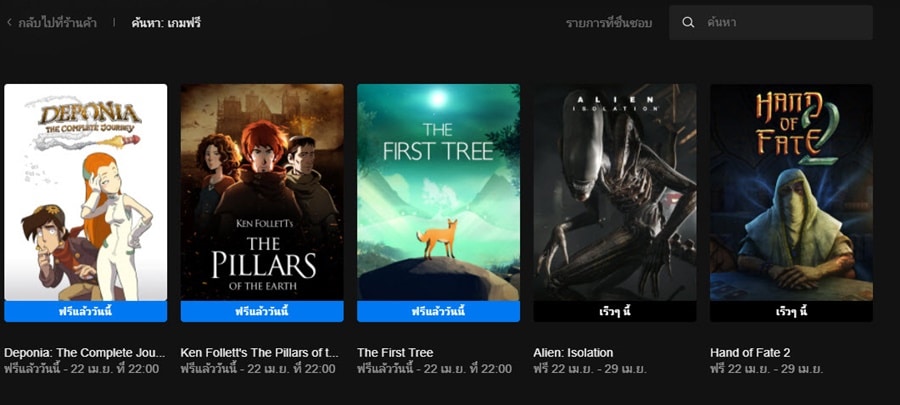Viewport: 900px width, 405px height.
Task: Click the back chevron arrow icon
Action: pos(9,23)
